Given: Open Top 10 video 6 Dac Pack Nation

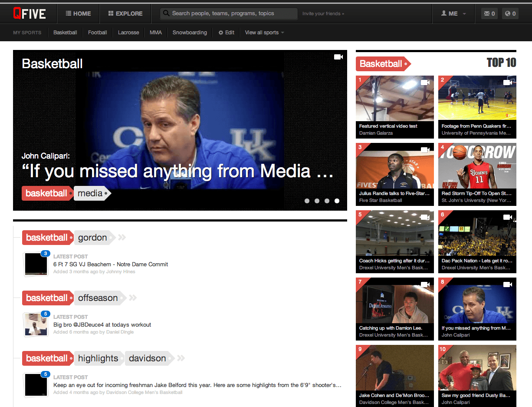Looking at the screenshot, I should tap(477, 242).
